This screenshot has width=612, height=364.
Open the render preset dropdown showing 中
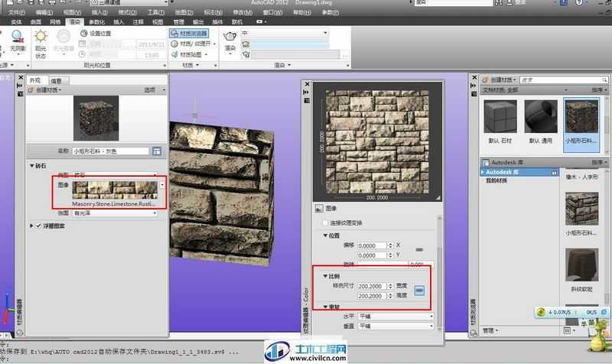click(x=285, y=33)
